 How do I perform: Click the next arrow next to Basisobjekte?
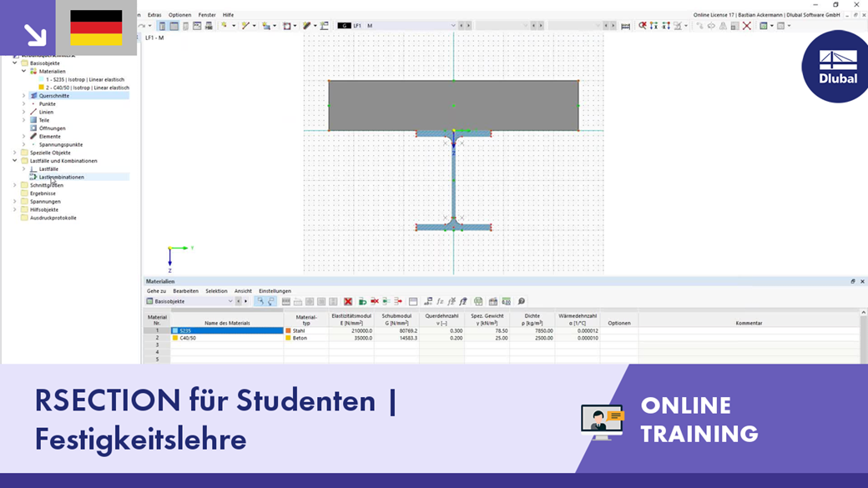coord(245,301)
